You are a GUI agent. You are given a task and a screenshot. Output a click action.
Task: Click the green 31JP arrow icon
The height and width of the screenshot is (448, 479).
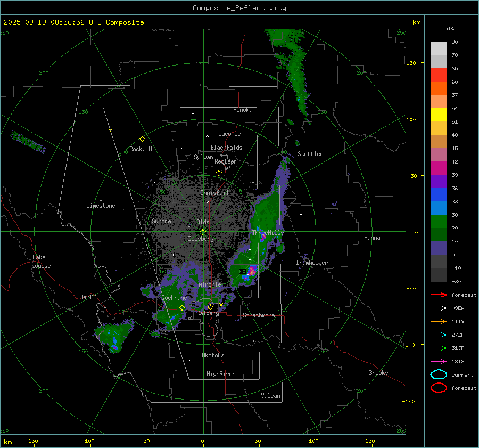tap(439, 348)
